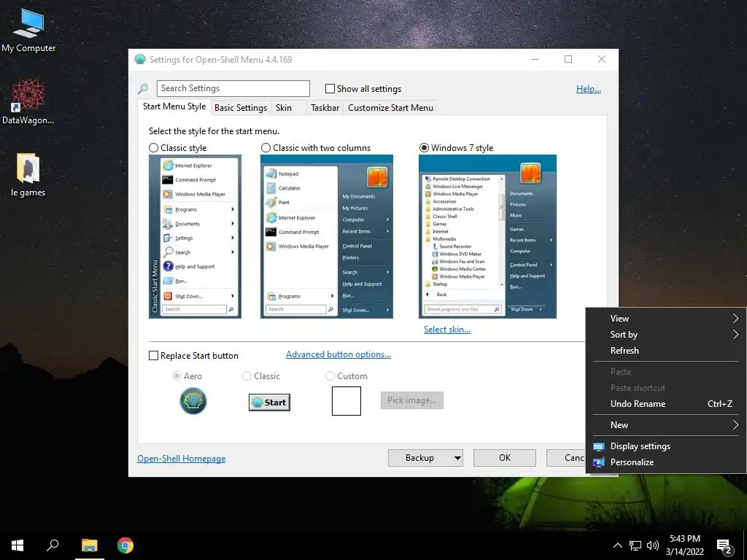This screenshot has height=560, width=747.
Task: Open the taskbar clock showing 5:43 PM
Action: tap(684, 545)
